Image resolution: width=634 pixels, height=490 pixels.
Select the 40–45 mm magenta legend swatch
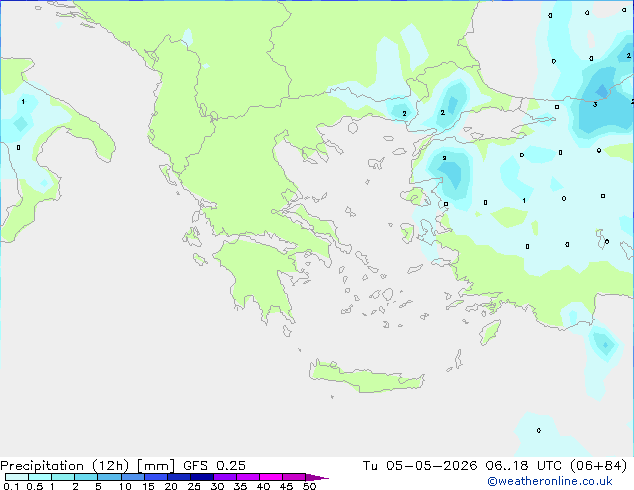[271, 477]
